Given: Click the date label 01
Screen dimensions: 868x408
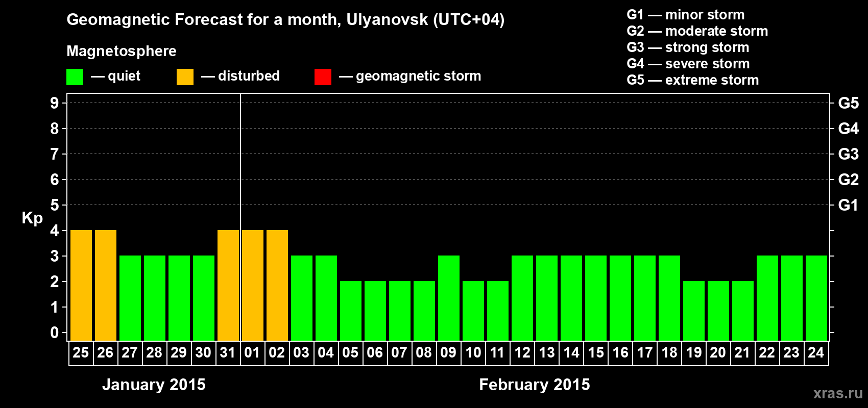Looking at the screenshot, I should pos(252,353).
